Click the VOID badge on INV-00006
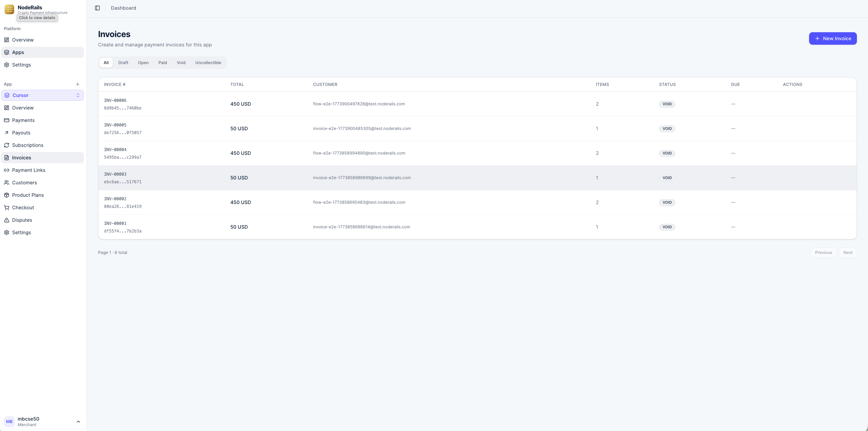Viewport: 868px width, 431px height. pyautogui.click(x=667, y=104)
